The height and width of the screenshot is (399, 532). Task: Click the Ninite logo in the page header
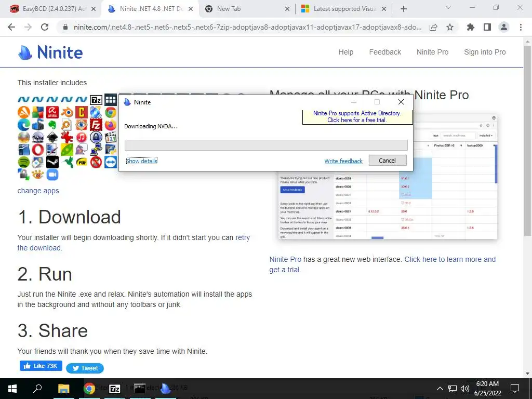[x=50, y=52]
